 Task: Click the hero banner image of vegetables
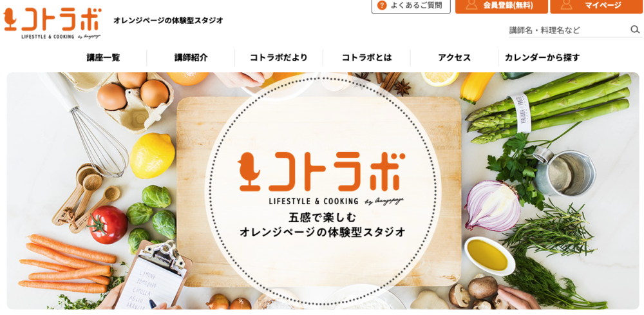[x=323, y=191]
